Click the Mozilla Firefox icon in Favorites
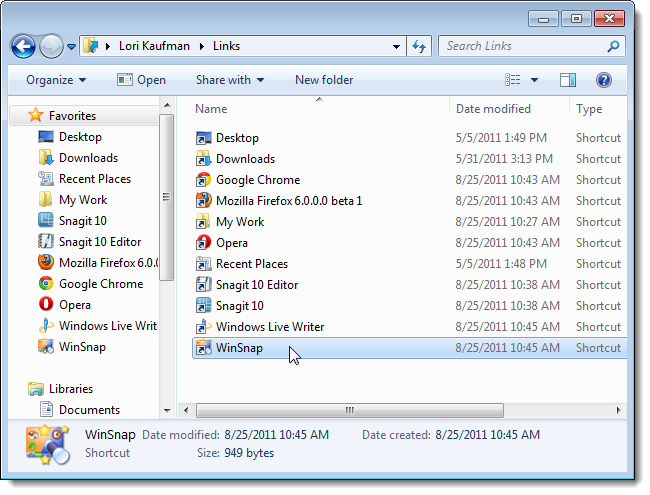The height and width of the screenshot is (495, 650). (x=46, y=262)
